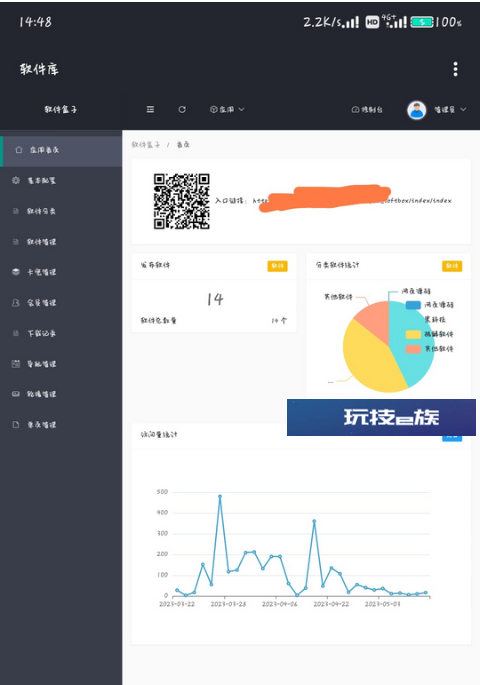Toggle the yellow legend swatch in pie chart
Viewport: 480px width, 685px height.
[413, 335]
